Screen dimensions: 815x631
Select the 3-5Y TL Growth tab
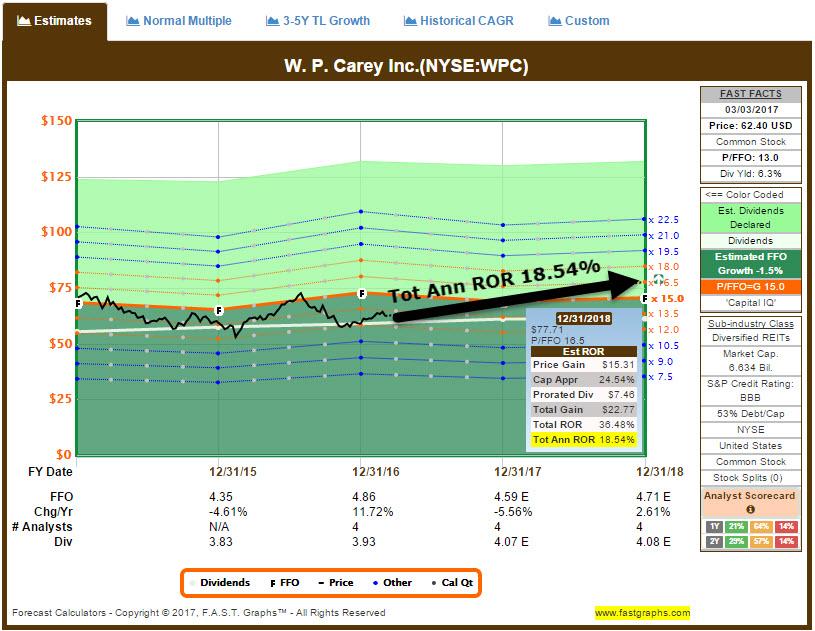tap(318, 21)
